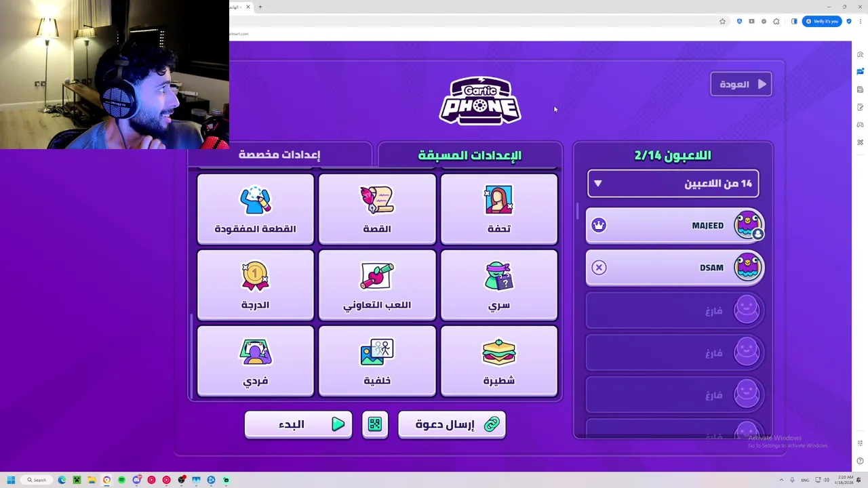The width and height of the screenshot is (868, 488).
Task: Open Minecraft icon in taskbar
Action: coord(77,480)
